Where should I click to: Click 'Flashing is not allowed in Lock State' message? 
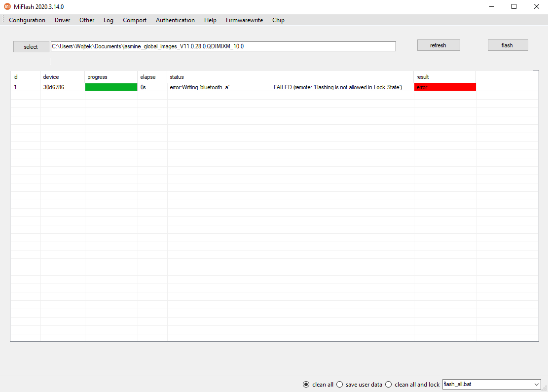point(358,87)
